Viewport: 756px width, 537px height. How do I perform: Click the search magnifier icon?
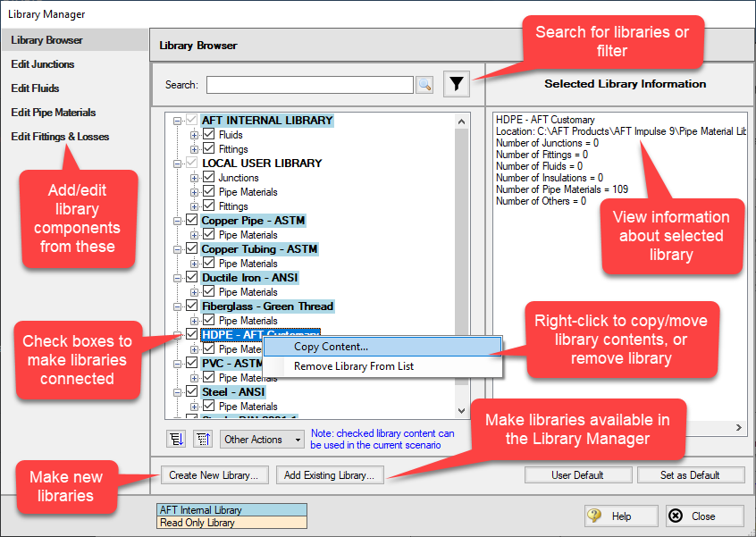pos(424,85)
